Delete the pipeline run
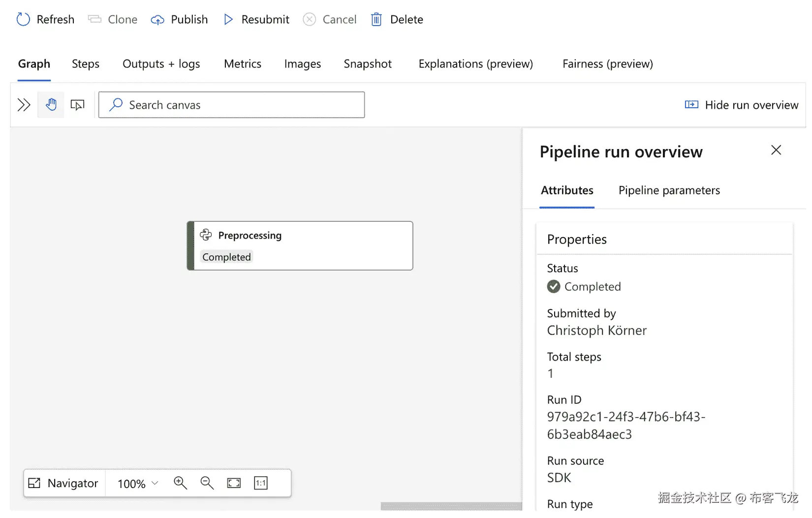 tap(396, 19)
